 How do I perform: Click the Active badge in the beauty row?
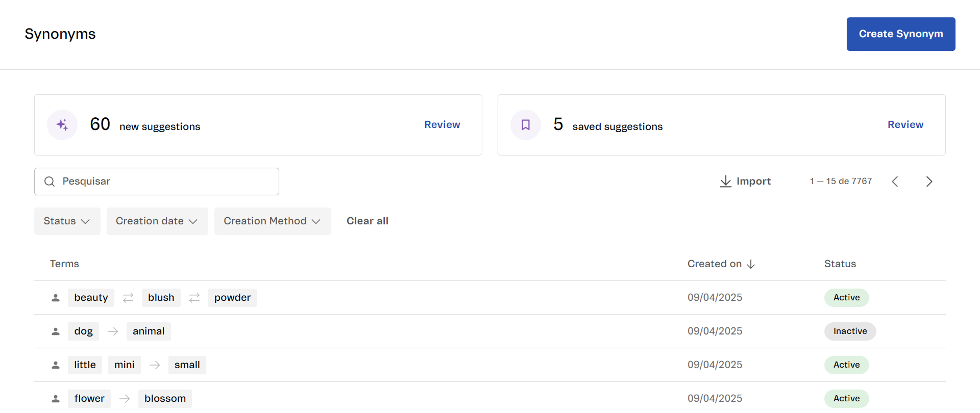[x=847, y=298]
